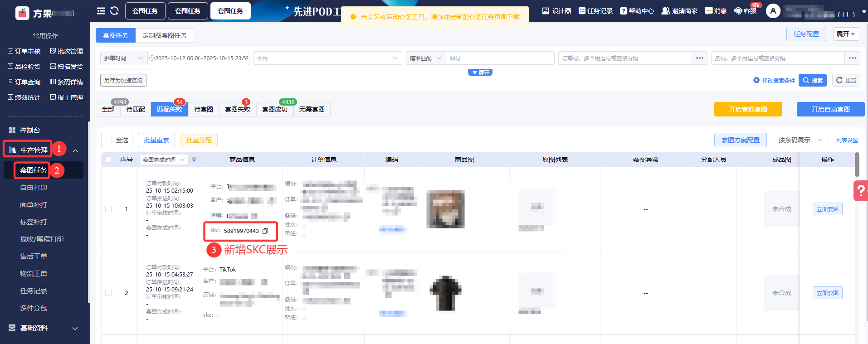Contact 客服 customer service
Screen dimensions: 868x344
click(x=745, y=11)
